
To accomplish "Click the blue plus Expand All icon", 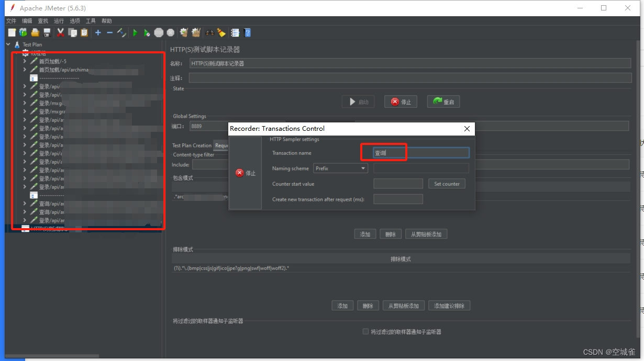I will pos(98,32).
